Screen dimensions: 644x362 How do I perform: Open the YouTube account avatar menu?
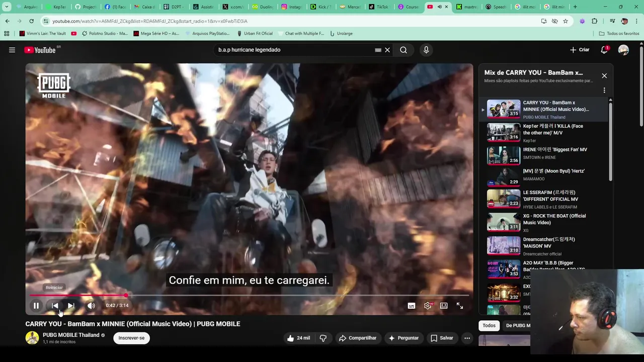pyautogui.click(x=623, y=50)
